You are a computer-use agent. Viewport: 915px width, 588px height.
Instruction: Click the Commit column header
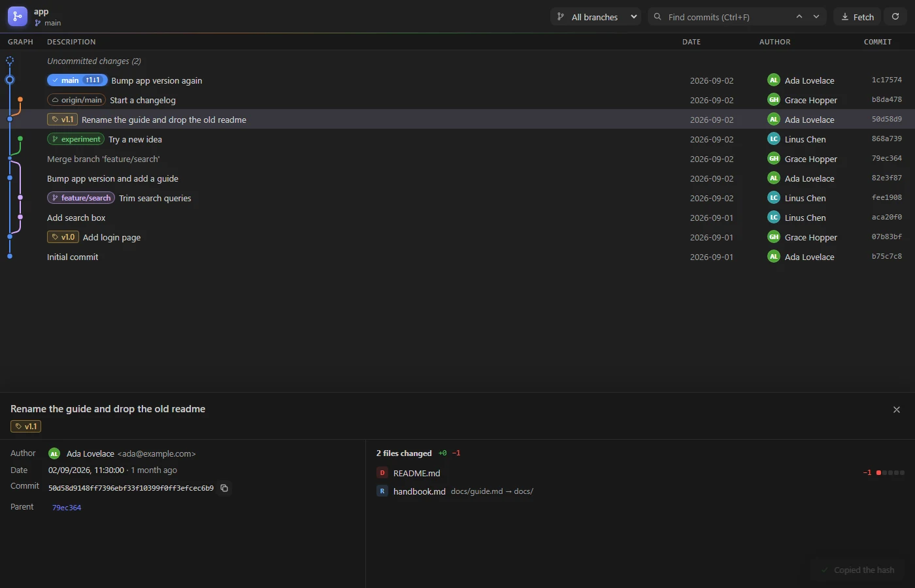pos(878,42)
